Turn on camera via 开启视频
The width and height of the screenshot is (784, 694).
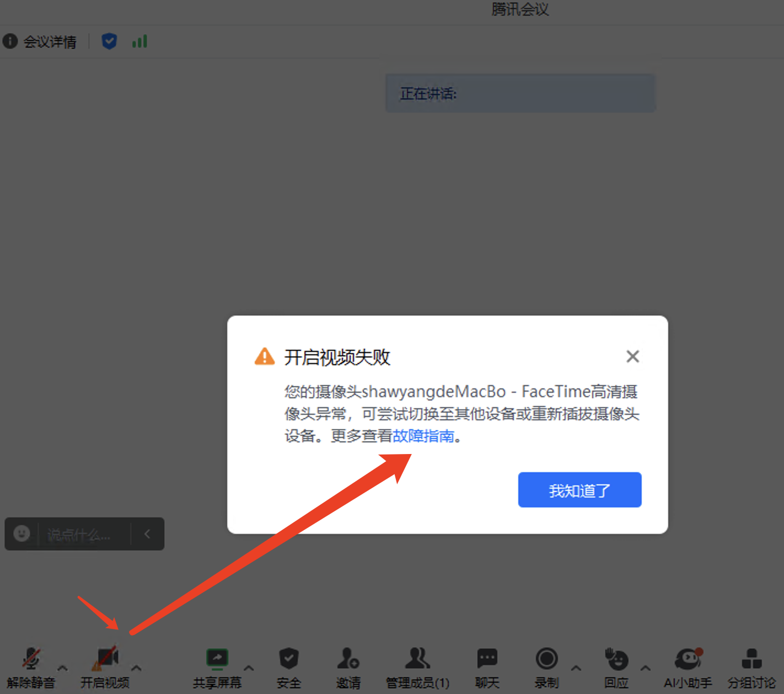105,668
